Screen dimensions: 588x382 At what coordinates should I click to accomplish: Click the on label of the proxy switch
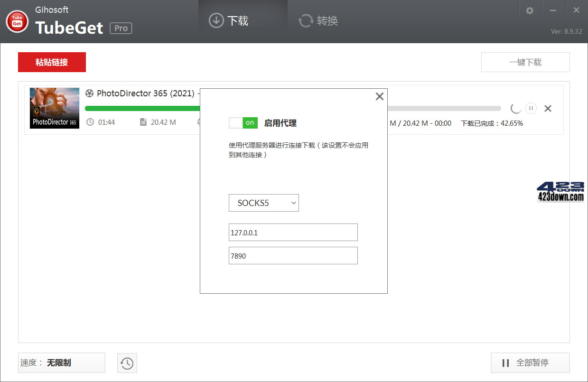250,122
